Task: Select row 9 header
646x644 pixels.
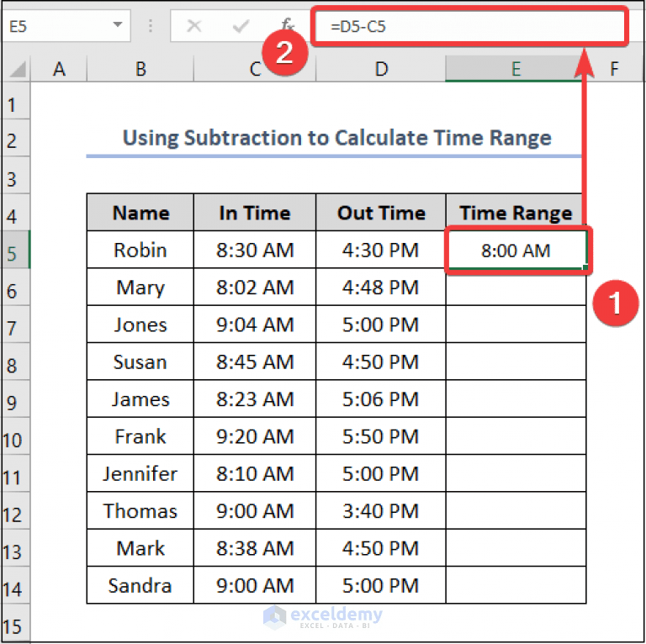Action: point(16,399)
